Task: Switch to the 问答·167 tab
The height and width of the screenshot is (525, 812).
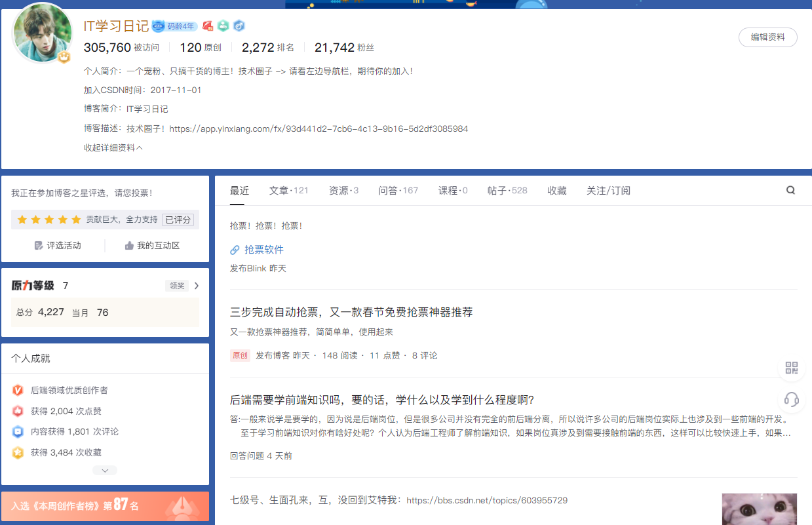Action: (398, 191)
